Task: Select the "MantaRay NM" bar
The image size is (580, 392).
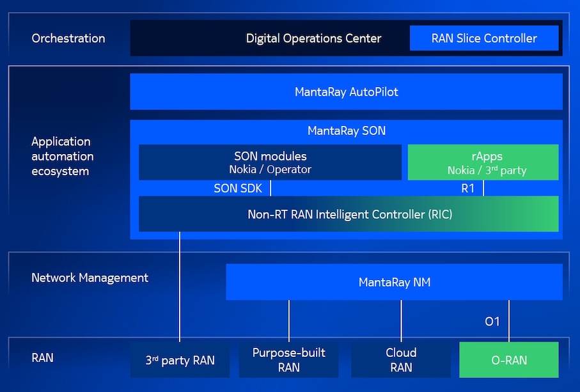Action: [395, 282]
